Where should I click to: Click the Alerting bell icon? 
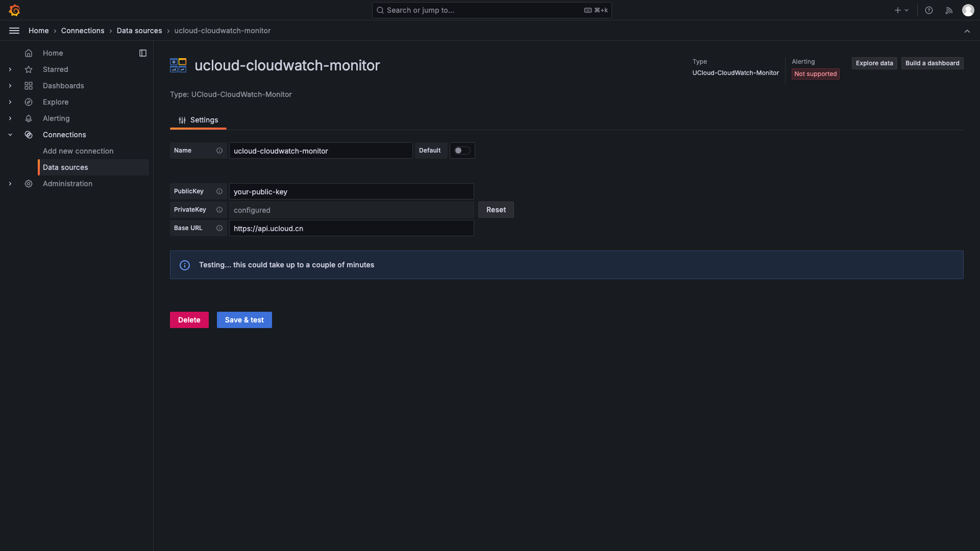(29, 118)
